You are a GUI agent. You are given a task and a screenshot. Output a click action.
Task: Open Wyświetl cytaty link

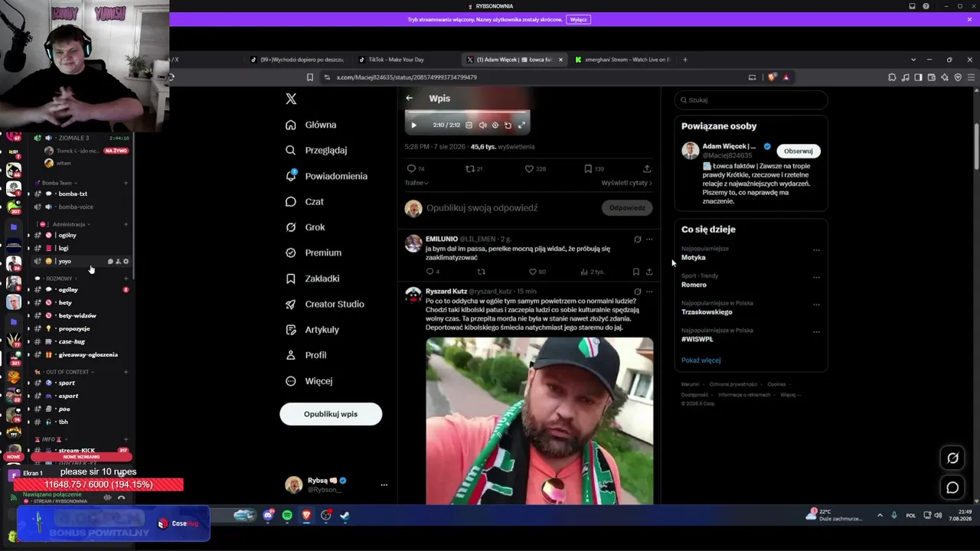(626, 183)
